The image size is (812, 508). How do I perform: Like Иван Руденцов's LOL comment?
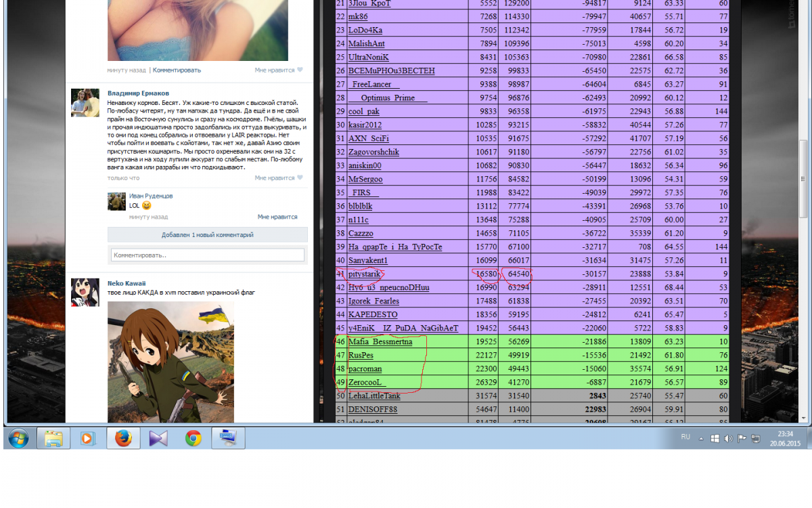coord(277,217)
